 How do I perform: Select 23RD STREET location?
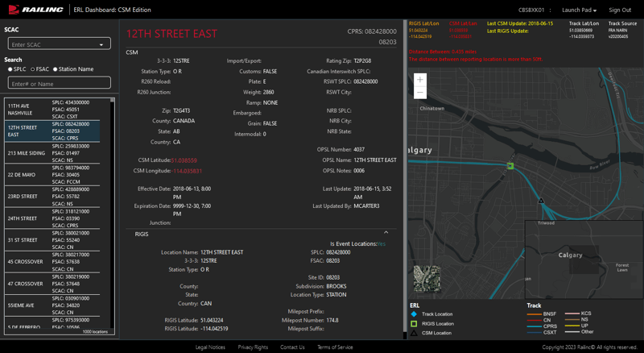52,197
